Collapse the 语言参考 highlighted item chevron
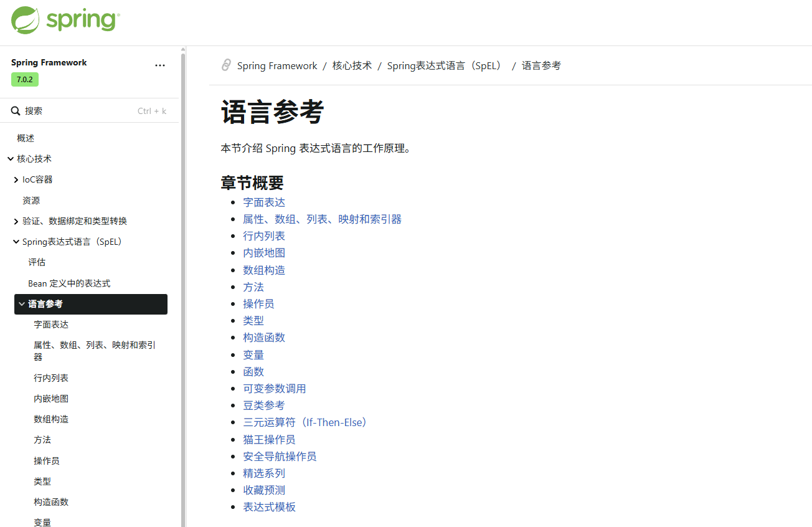 [x=22, y=304]
